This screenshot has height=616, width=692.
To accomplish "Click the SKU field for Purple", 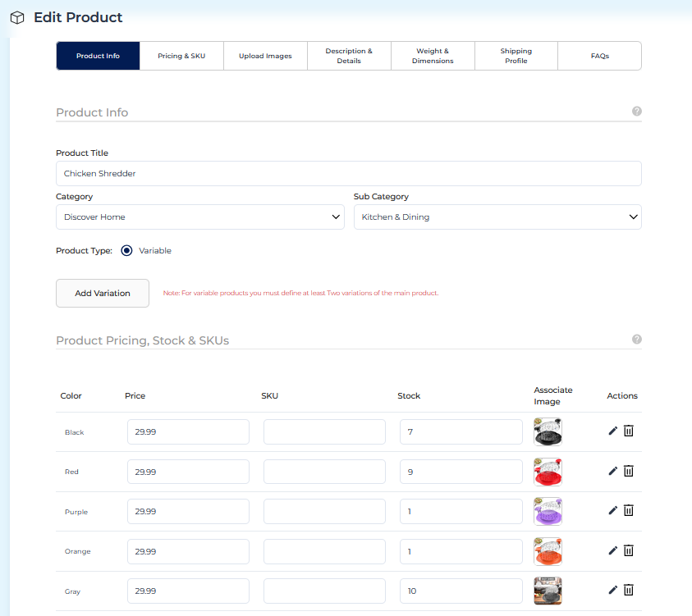I will click(324, 512).
